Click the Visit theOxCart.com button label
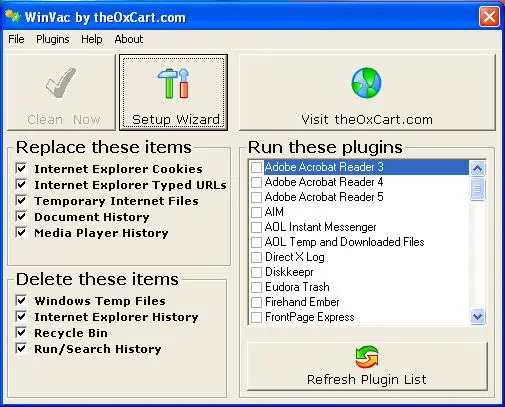 click(x=367, y=119)
